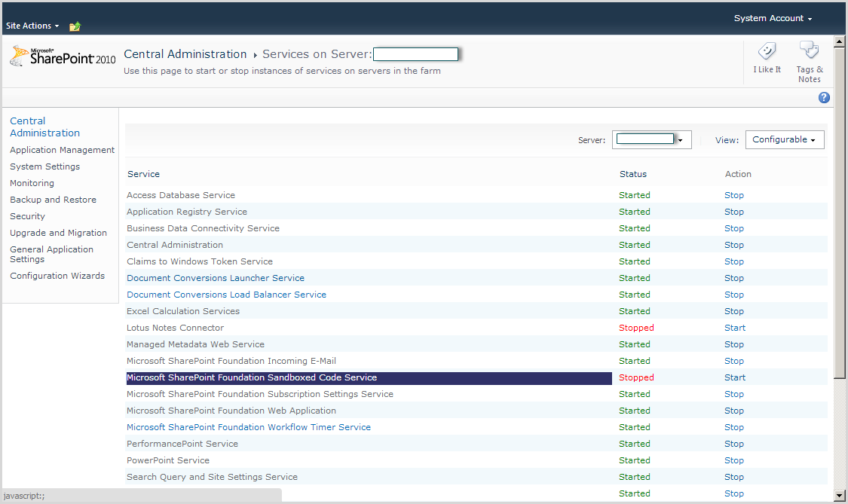This screenshot has width=848, height=504.
Task: Open the System Account dropdown
Action: 773,18
